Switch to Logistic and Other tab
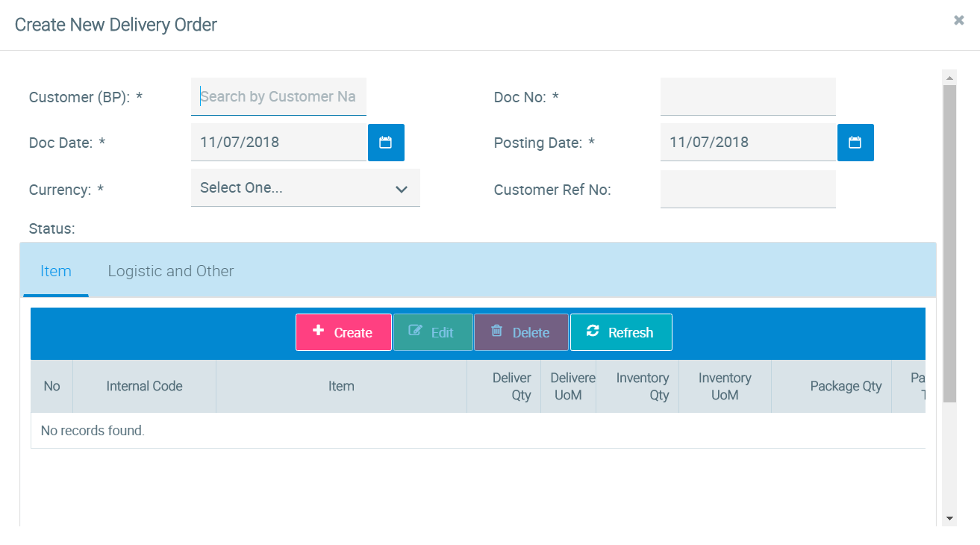Viewport: 980px width, 545px height. point(171,271)
